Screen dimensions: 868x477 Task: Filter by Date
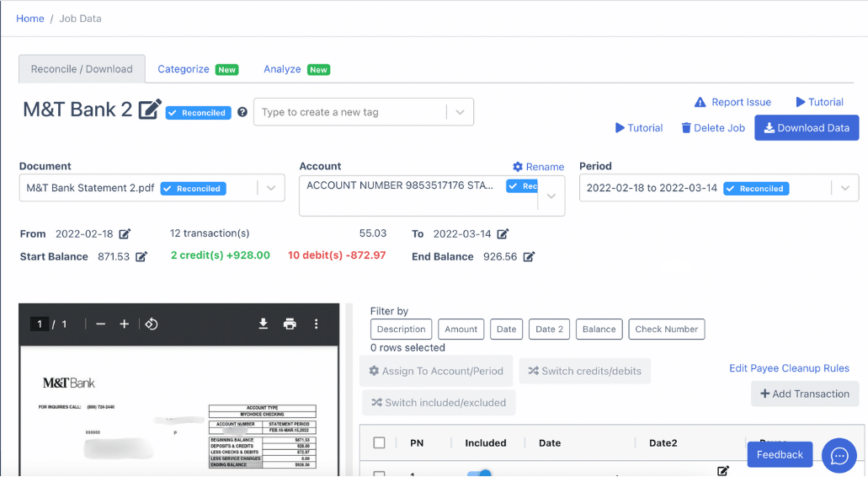pyautogui.click(x=507, y=329)
